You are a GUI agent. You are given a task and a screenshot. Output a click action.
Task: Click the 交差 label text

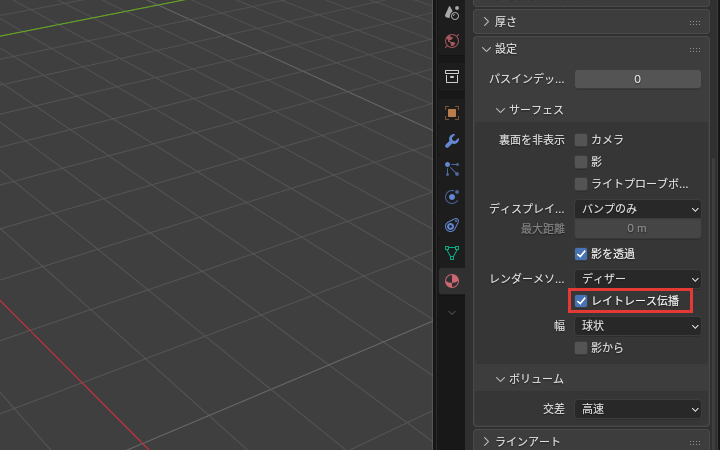[x=554, y=409]
